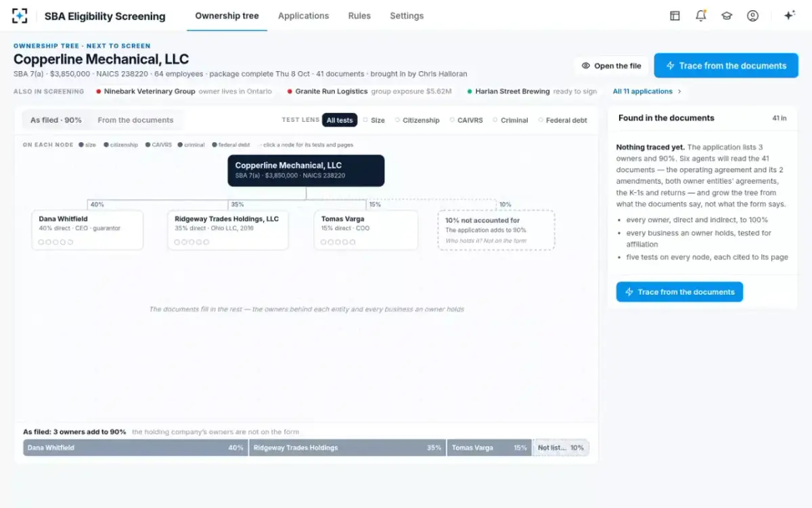Open the Settings tab
The height and width of the screenshot is (508, 812).
[407, 16]
